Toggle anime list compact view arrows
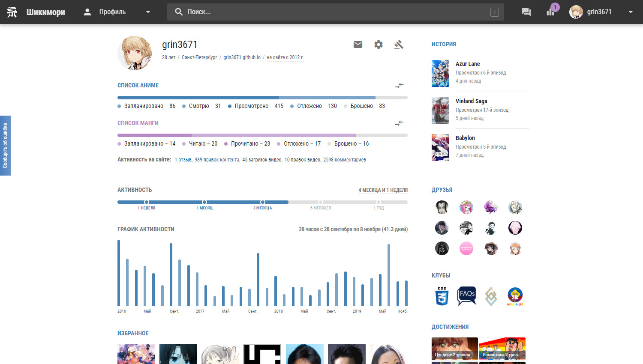Image resolution: width=643 pixels, height=364 pixels. coord(399,86)
